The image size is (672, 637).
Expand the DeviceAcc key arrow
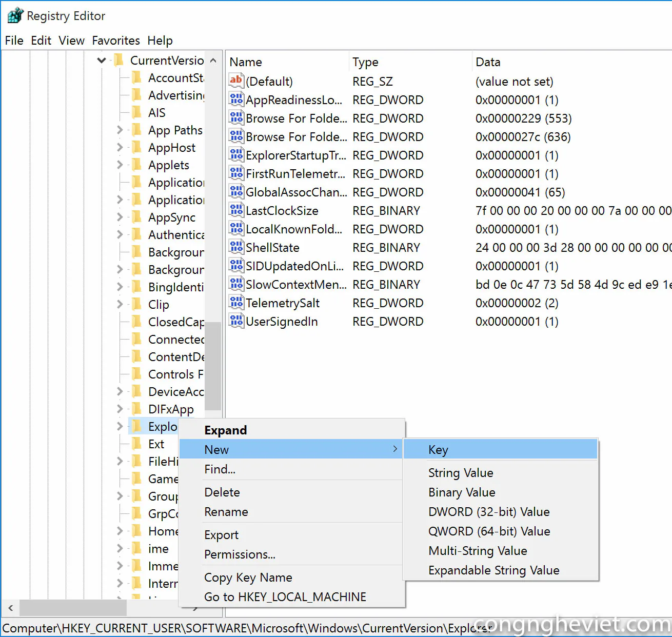120,391
